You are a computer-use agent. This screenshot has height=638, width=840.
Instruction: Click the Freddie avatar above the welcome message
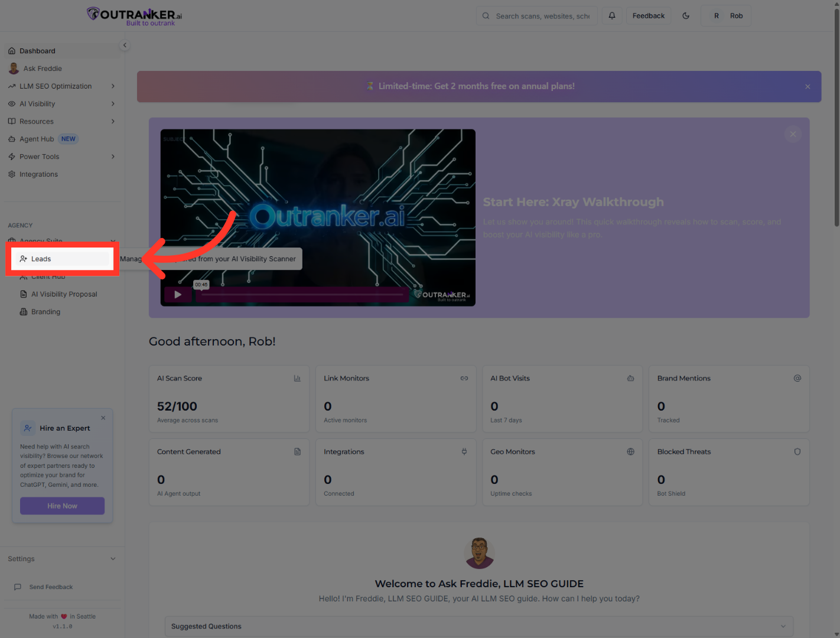click(x=479, y=553)
